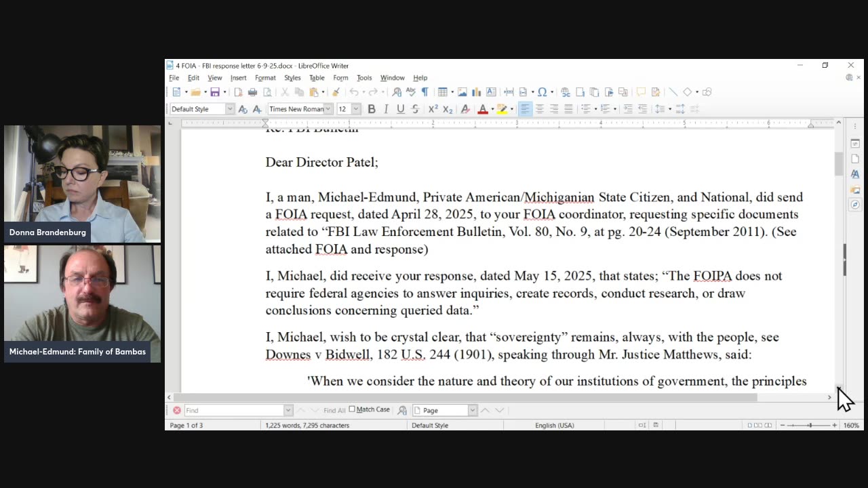Open the font size dropdown
Image resolution: width=868 pixels, height=488 pixels.
click(x=356, y=109)
